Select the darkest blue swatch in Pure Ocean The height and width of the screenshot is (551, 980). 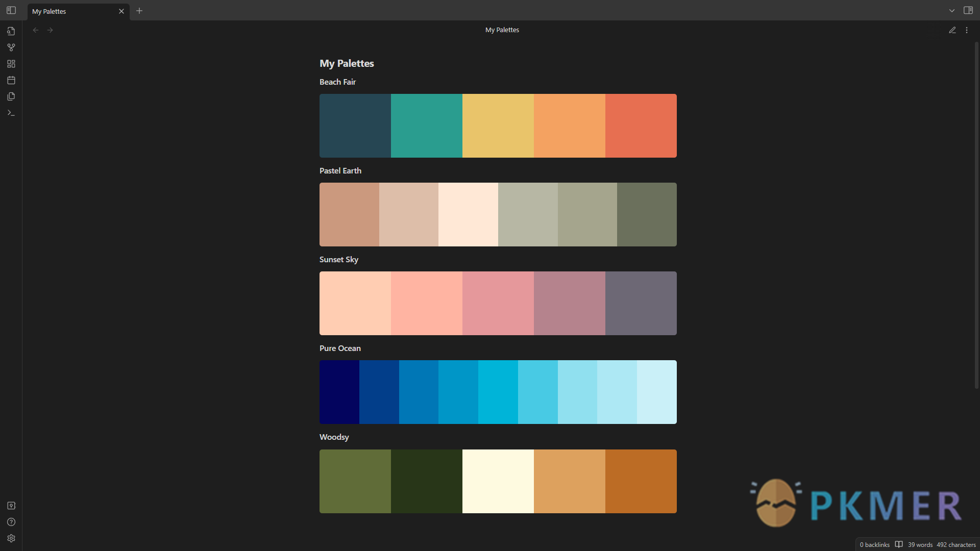pos(339,392)
